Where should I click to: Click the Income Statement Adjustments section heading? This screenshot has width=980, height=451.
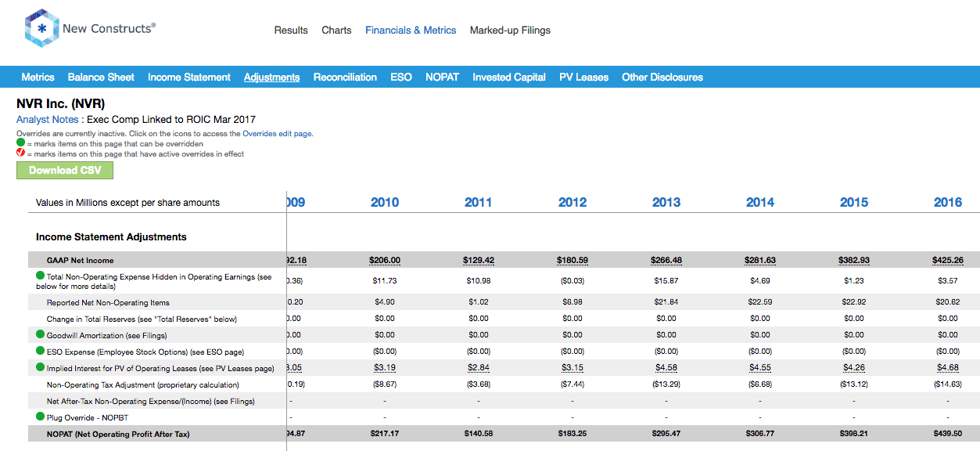point(111,236)
